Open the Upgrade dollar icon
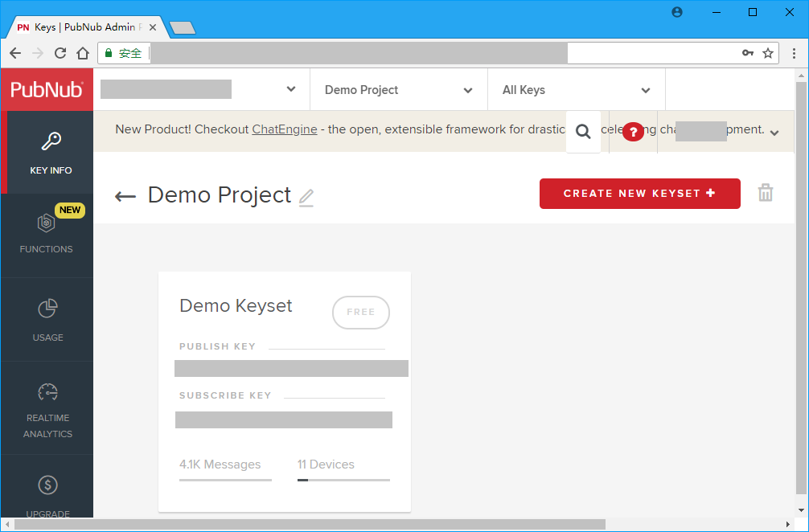This screenshot has width=809, height=532. pos(47,485)
